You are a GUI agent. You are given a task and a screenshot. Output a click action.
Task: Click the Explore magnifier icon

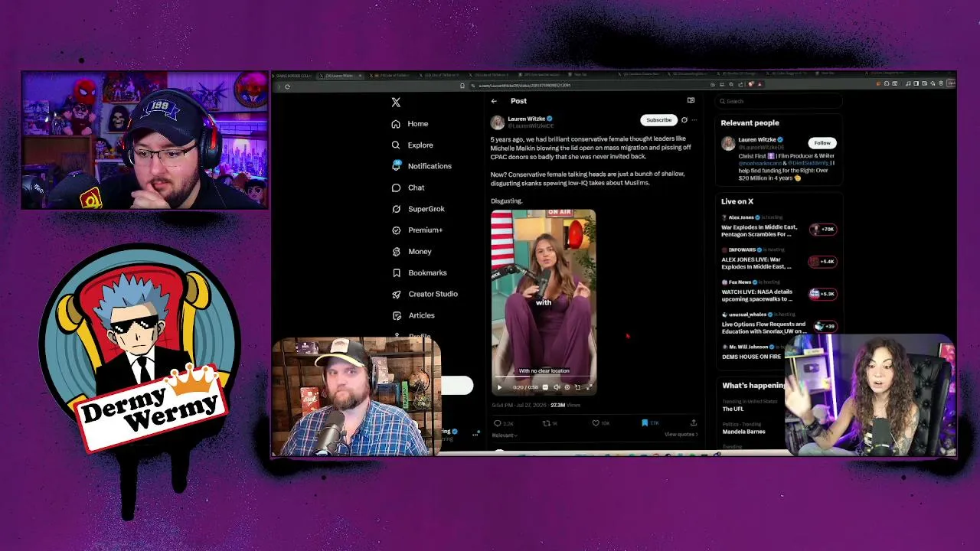click(396, 145)
